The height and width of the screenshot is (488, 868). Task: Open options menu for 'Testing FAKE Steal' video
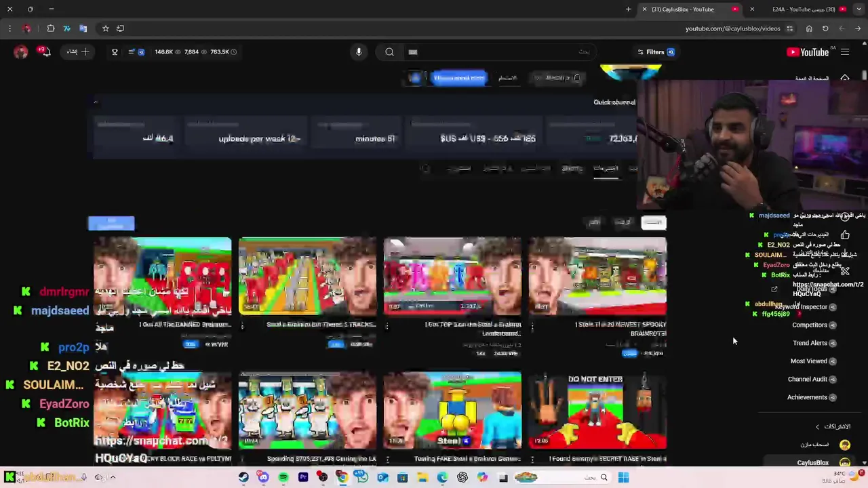point(387,460)
